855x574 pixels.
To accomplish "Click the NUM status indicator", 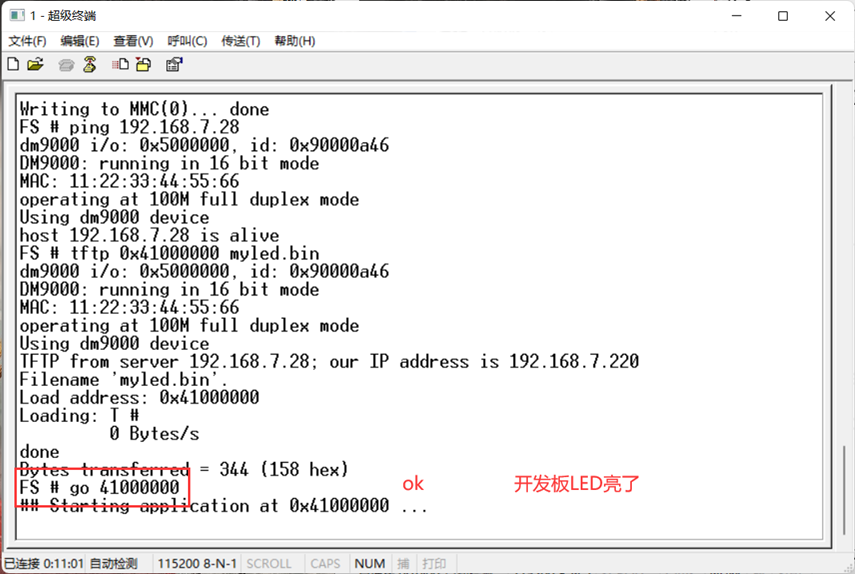I will [370, 563].
